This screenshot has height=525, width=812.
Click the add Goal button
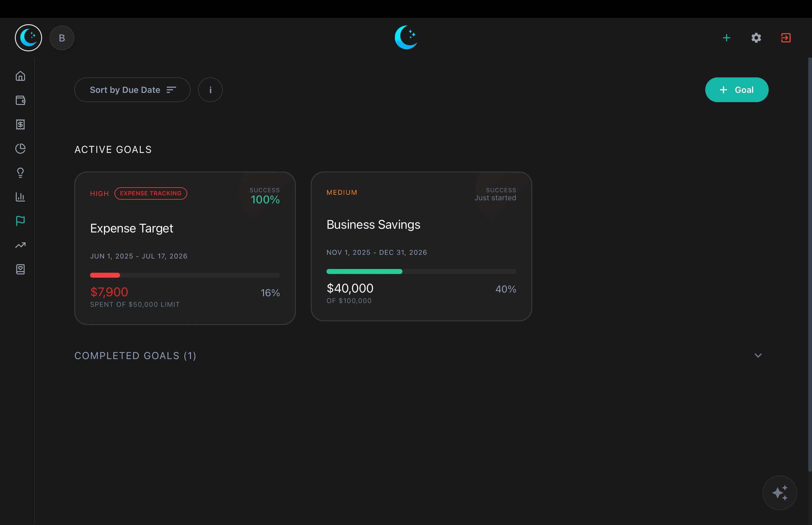tap(736, 90)
